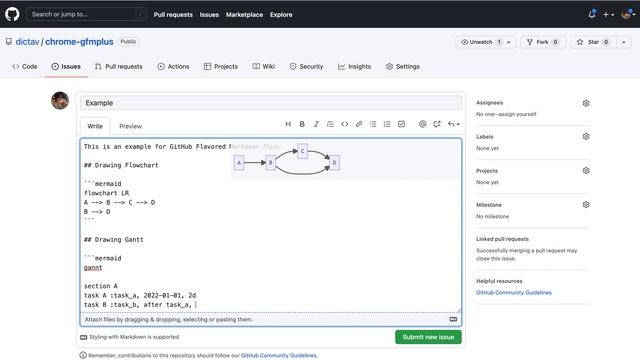The width and height of the screenshot is (640, 360).
Task: Select the Preview tab
Action: [x=131, y=126]
